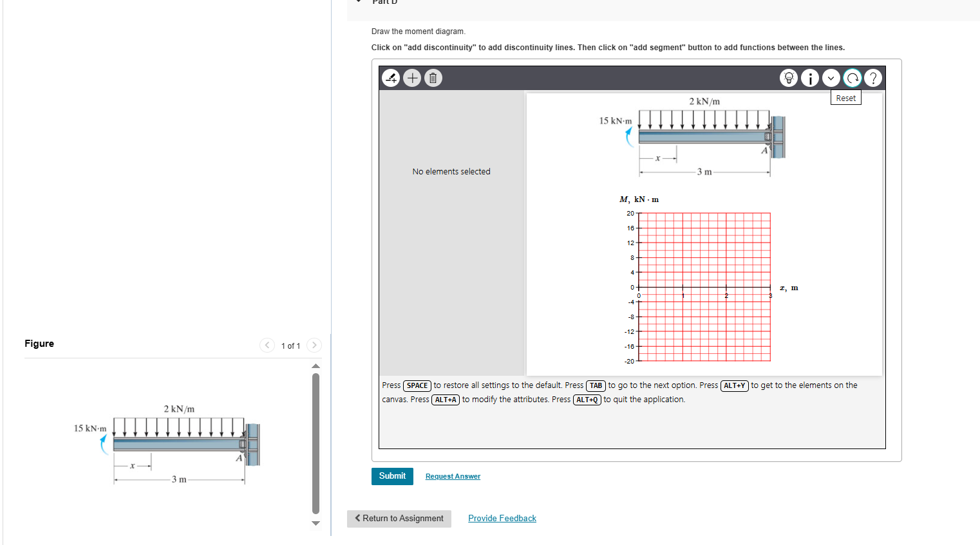This screenshot has width=980, height=545.
Task: Expand the Part D section chevron
Action: [x=357, y=3]
